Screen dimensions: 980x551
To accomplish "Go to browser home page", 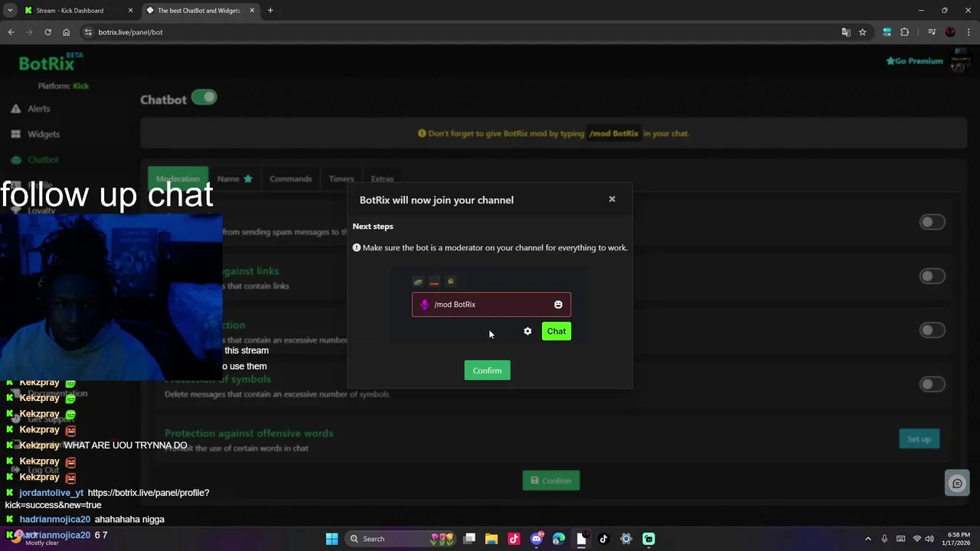I will pyautogui.click(x=66, y=32).
